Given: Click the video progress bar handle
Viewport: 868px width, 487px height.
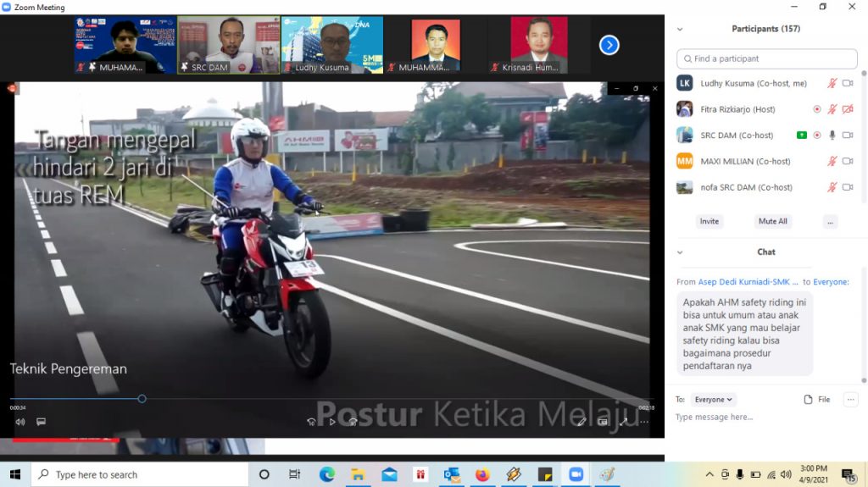Looking at the screenshot, I should (x=142, y=398).
